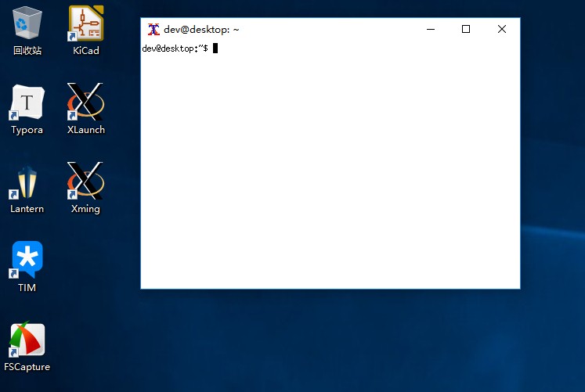Viewport: 585px width, 392px height.
Task: Focus the terminal's blank white area
Action: click(x=329, y=172)
